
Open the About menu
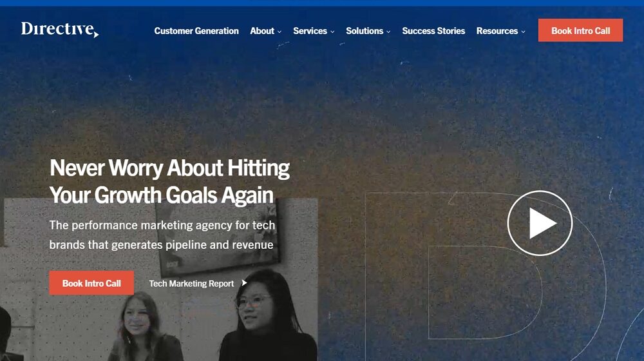click(x=262, y=31)
